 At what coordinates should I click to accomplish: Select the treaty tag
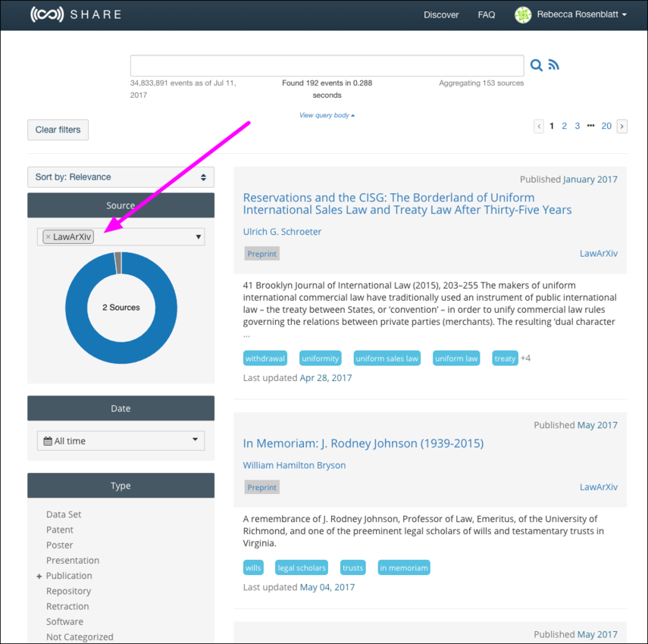pos(505,358)
